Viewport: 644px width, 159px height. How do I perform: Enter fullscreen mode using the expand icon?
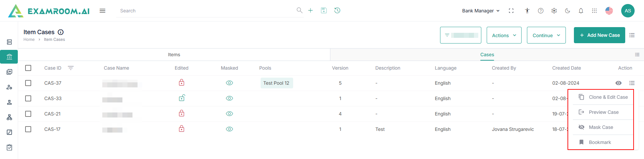pos(511,11)
